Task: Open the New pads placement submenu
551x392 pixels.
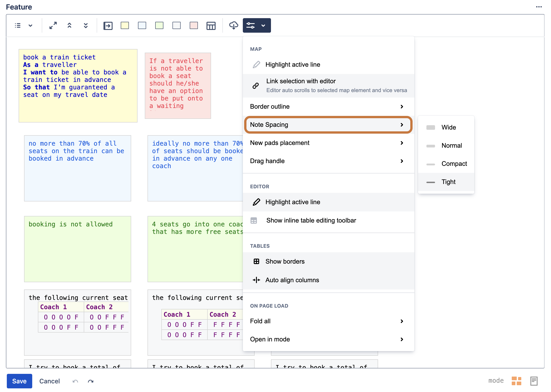Action: pyautogui.click(x=329, y=143)
